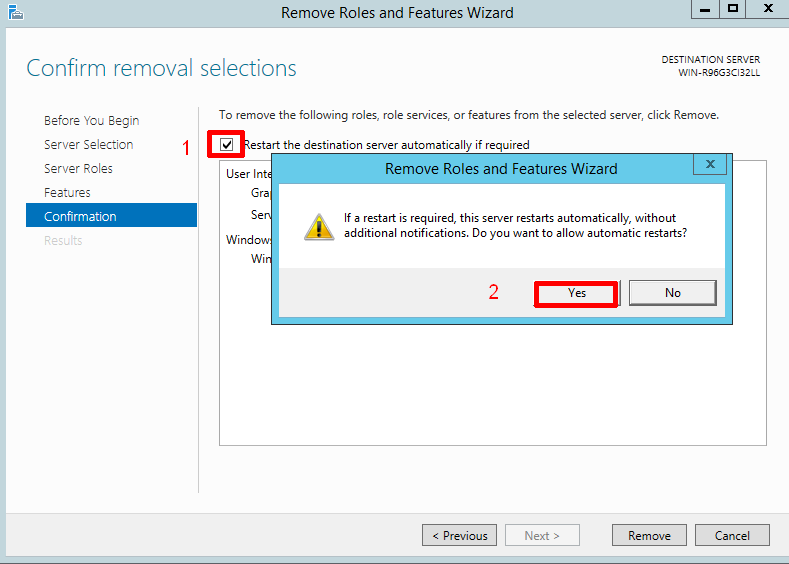The image size is (789, 564).
Task: Click the warning icon in the dialog
Action: point(319,227)
